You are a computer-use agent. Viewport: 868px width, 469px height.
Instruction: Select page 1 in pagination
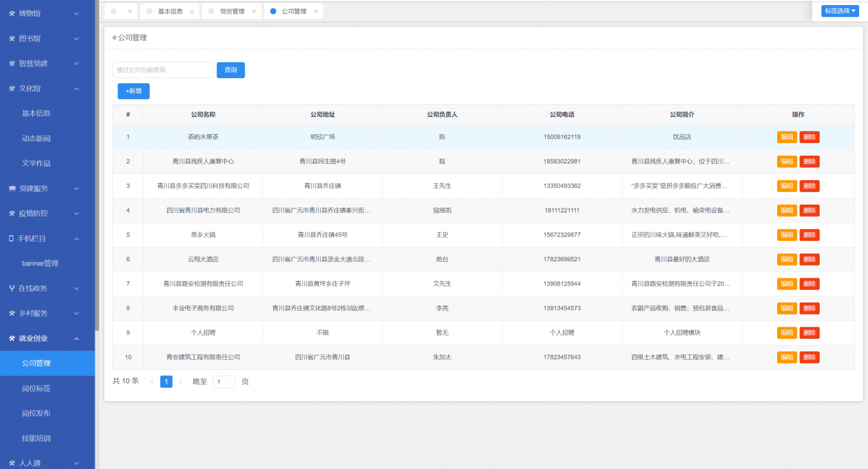[x=166, y=381]
